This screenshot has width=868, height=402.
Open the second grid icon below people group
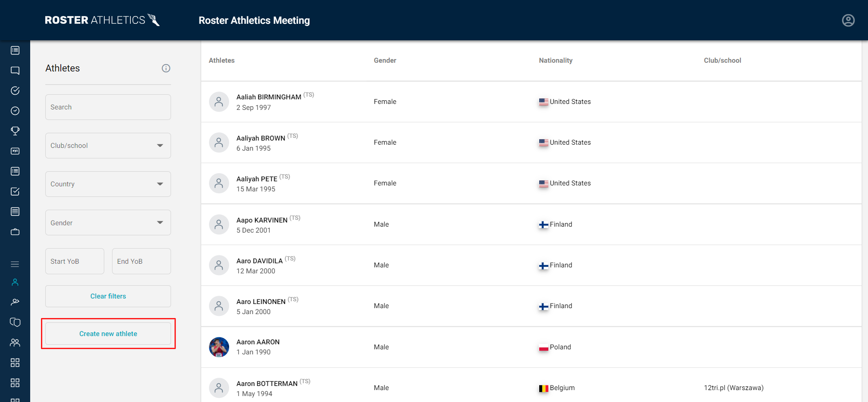click(x=15, y=383)
